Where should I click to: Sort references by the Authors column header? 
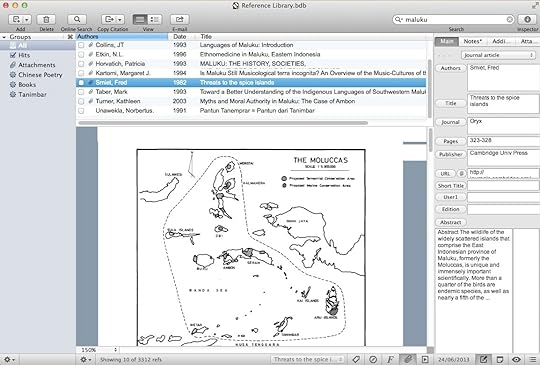122,36
